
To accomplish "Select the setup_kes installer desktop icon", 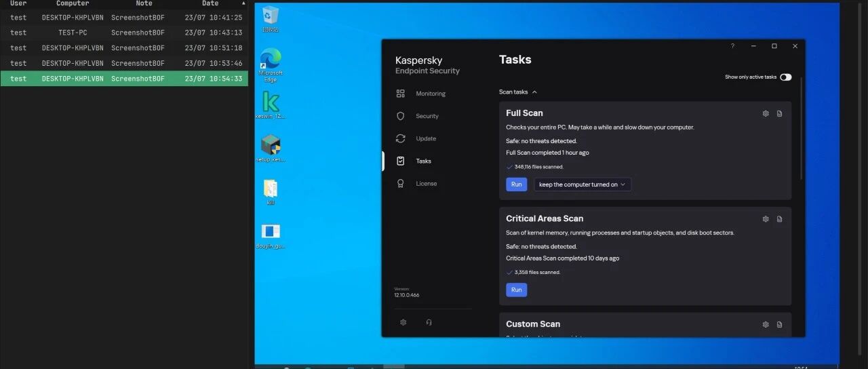I will point(271,149).
